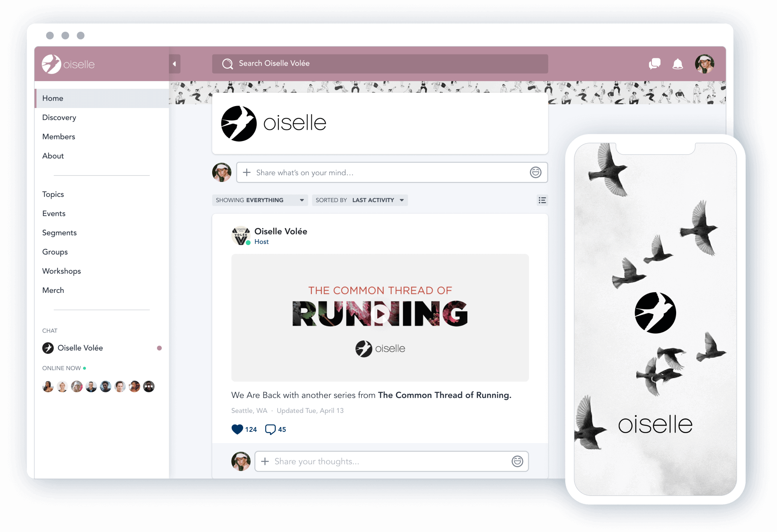The width and height of the screenshot is (777, 532).
Task: Collapse sidebar with arrow toggle
Action: [x=174, y=64]
